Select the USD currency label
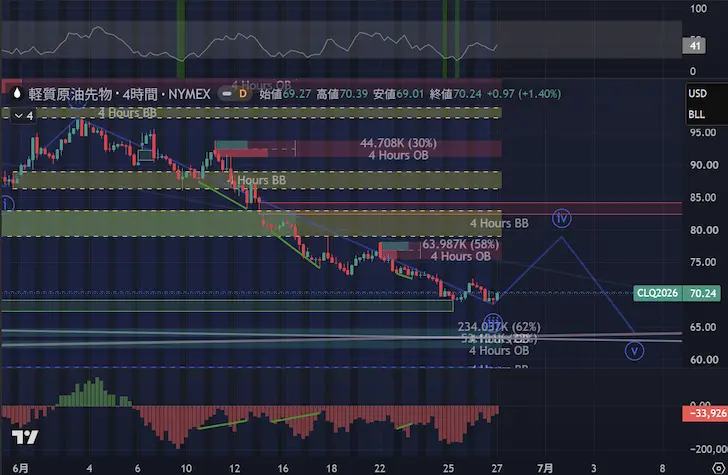This screenshot has height=475, width=728. pyautogui.click(x=697, y=93)
